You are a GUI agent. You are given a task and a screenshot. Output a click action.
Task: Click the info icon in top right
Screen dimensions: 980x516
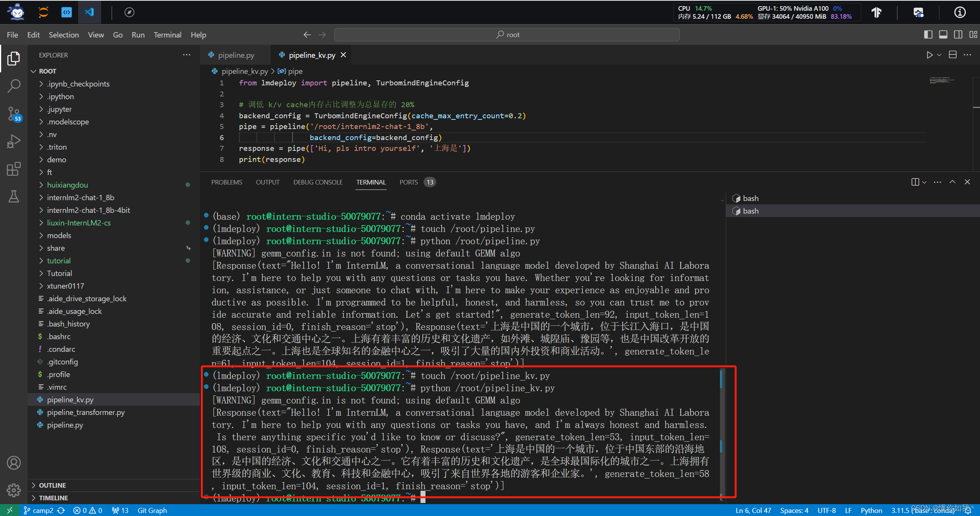coord(959,12)
